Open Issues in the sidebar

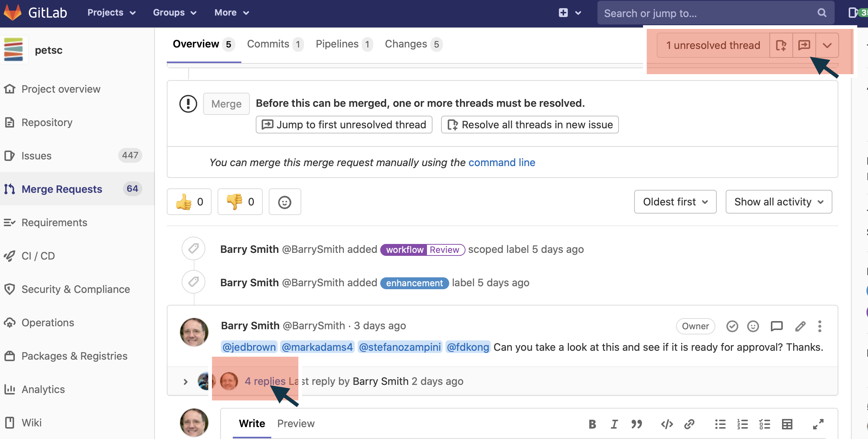pyautogui.click(x=77, y=156)
